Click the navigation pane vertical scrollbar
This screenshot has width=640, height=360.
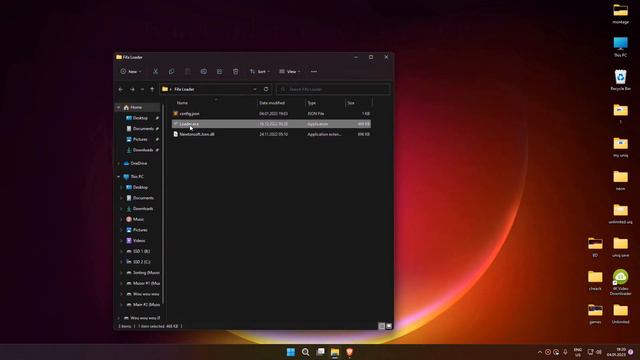click(163, 204)
